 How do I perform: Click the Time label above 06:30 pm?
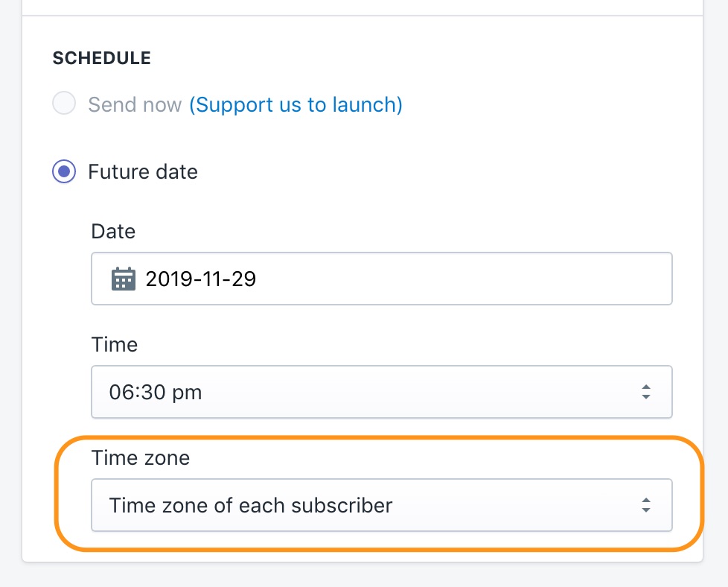[115, 344]
